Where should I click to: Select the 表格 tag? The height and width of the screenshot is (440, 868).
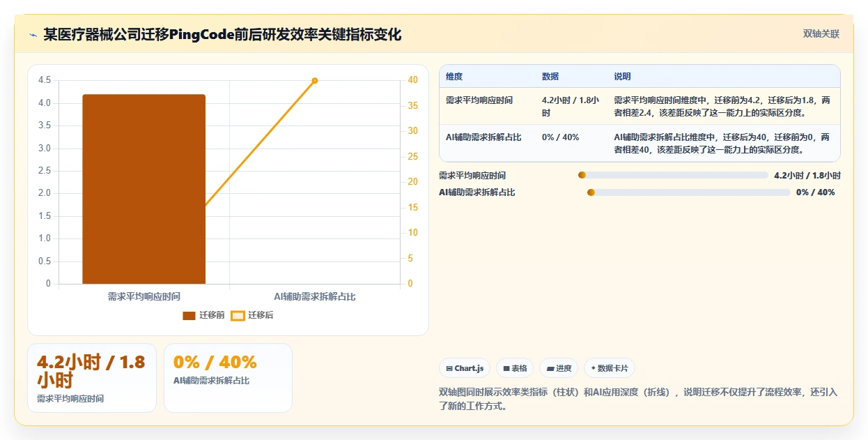(515, 368)
